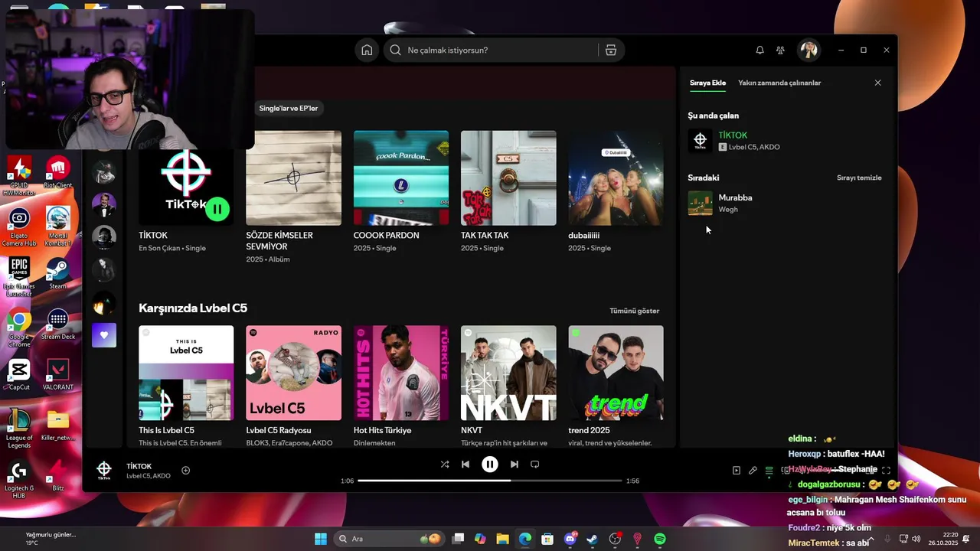The width and height of the screenshot is (980, 551).
Task: Open 'trend 2025' playlist card
Action: point(616,386)
